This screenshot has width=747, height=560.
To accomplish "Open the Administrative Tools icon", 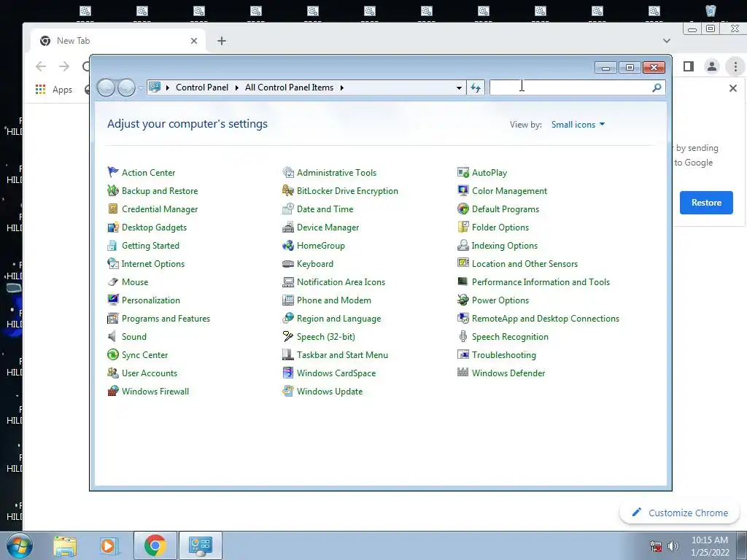I will pos(288,172).
